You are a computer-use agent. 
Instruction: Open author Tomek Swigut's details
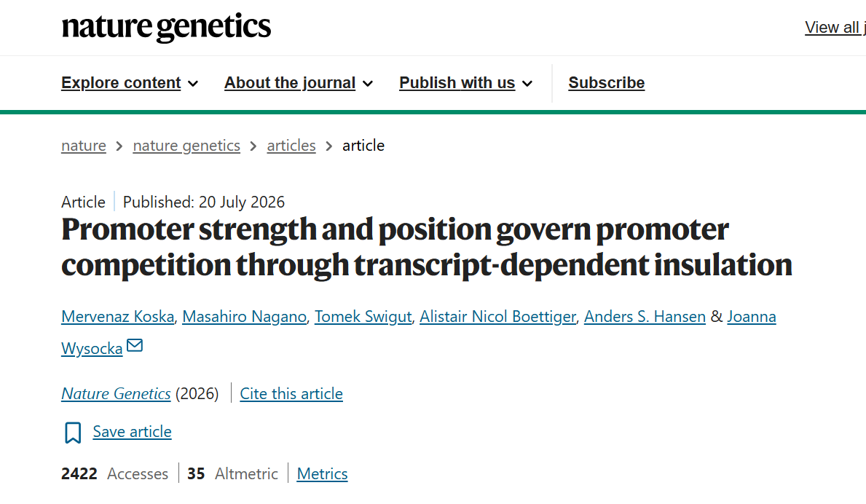coord(363,317)
